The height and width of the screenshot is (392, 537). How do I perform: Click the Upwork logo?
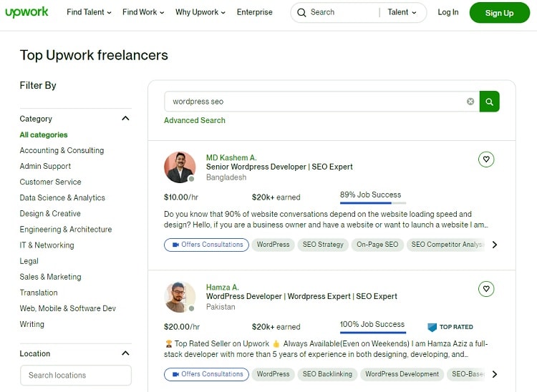click(26, 12)
